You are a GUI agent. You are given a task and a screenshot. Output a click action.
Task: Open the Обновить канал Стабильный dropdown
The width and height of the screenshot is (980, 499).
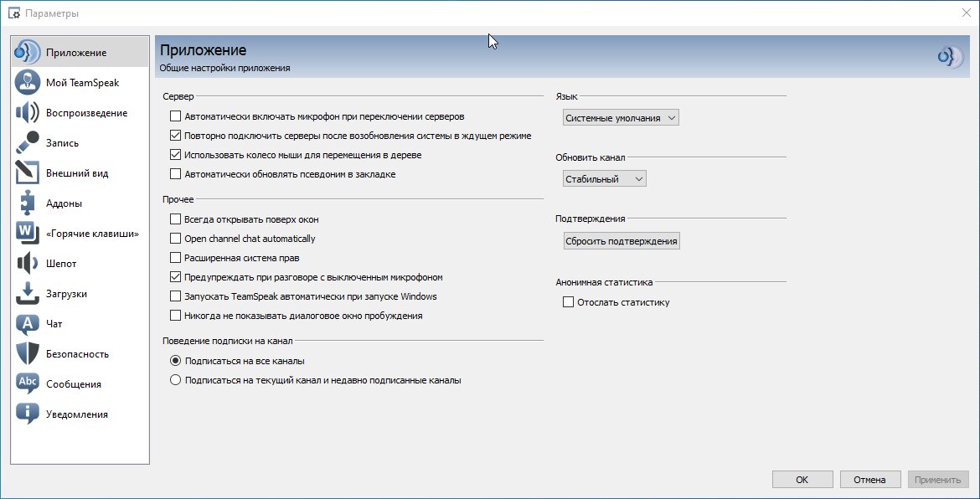point(605,179)
